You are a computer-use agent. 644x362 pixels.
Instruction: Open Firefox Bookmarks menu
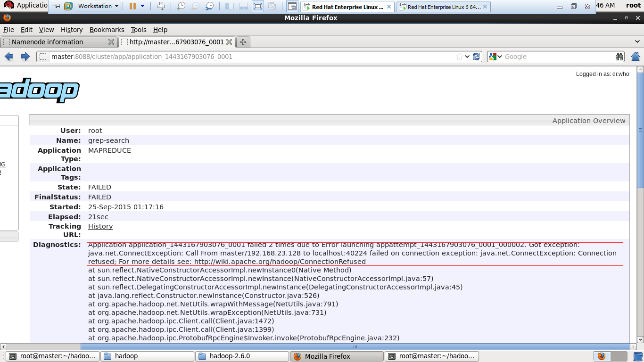pyautogui.click(x=107, y=30)
